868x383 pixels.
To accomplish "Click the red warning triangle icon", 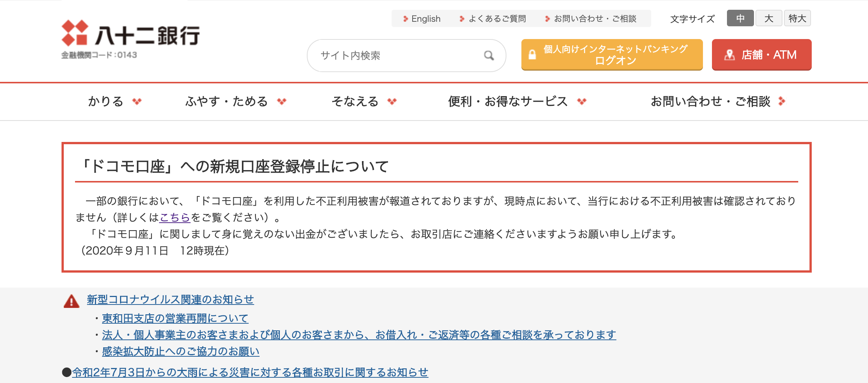I will (x=71, y=301).
